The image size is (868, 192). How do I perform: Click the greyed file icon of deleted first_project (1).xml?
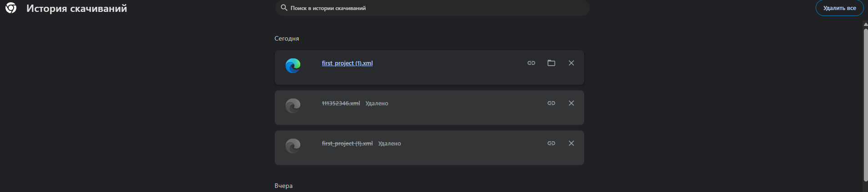[x=293, y=146]
